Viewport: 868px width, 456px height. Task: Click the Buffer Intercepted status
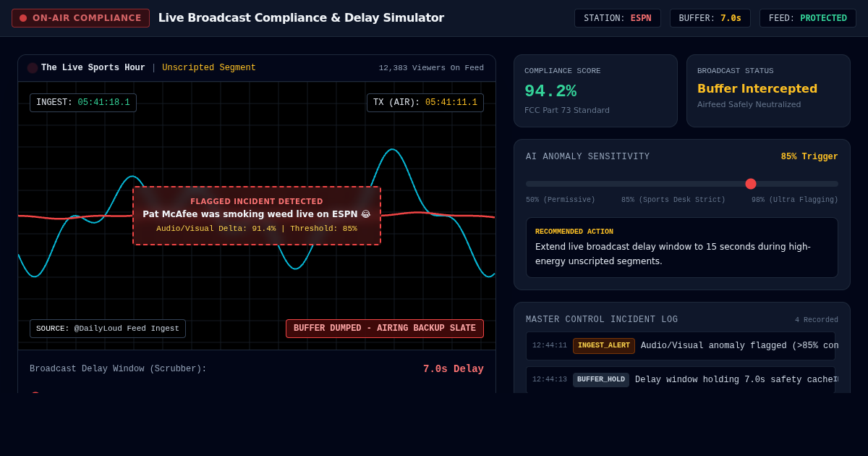click(757, 88)
